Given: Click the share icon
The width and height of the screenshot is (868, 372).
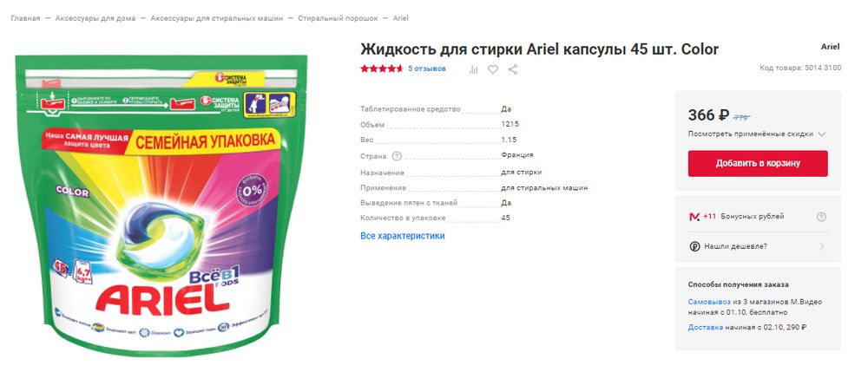Looking at the screenshot, I should [x=513, y=69].
